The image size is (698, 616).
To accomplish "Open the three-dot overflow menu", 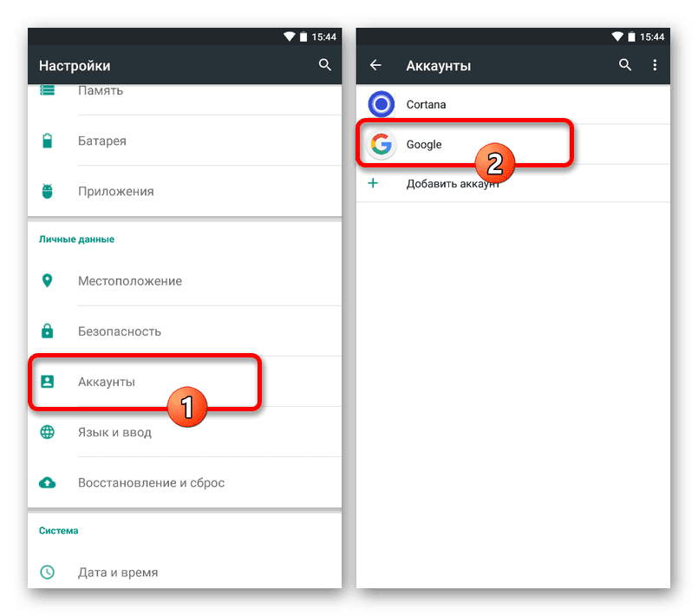I will [655, 65].
